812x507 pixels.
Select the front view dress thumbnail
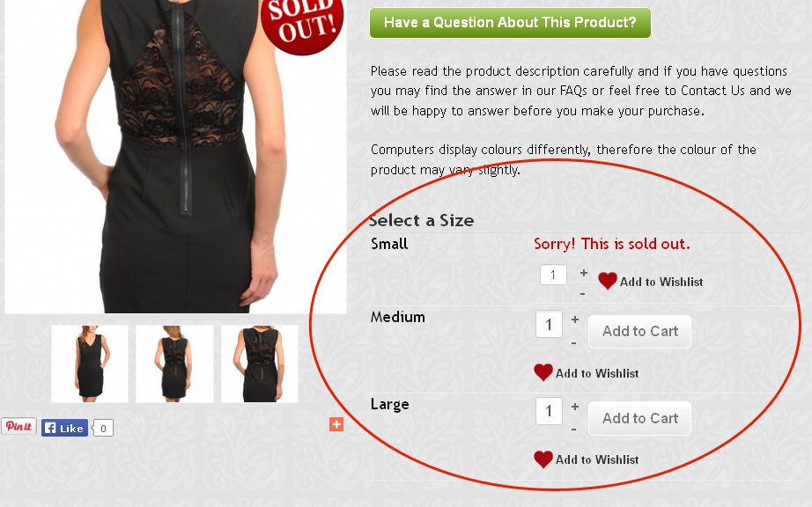[x=90, y=364]
